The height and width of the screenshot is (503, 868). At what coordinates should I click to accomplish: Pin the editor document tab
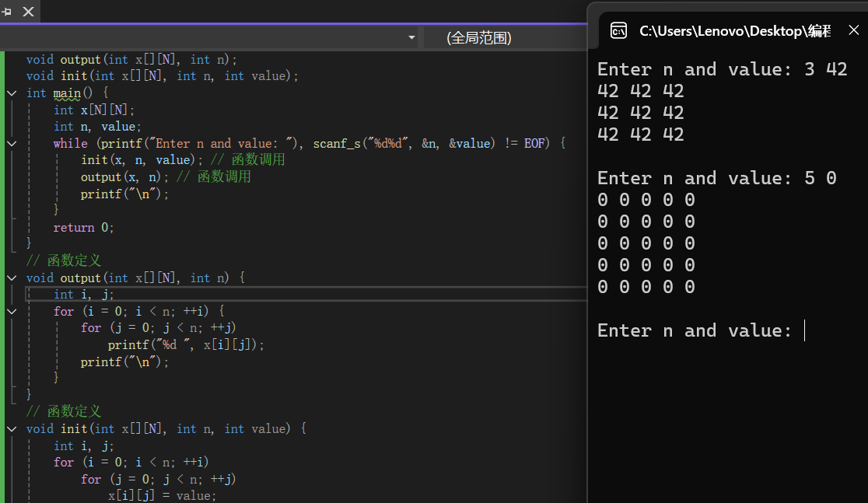(x=6, y=12)
